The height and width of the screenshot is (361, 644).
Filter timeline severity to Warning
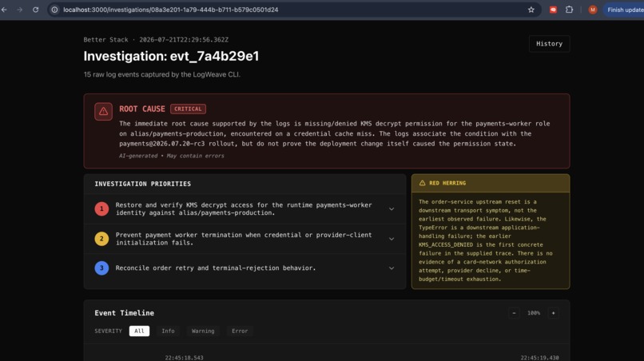tap(203, 331)
